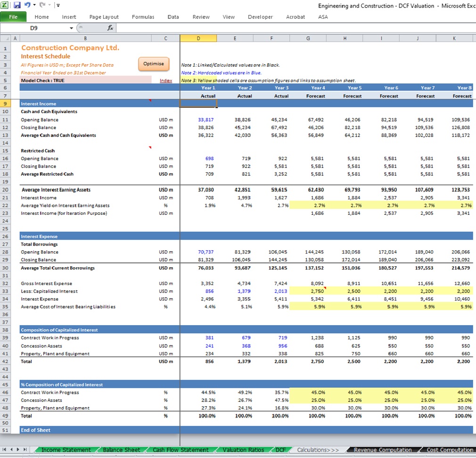Image resolution: width=476 pixels, height=458 pixels.
Task: Switch to Cash Flow Statement sheet tab
Action: click(x=181, y=450)
